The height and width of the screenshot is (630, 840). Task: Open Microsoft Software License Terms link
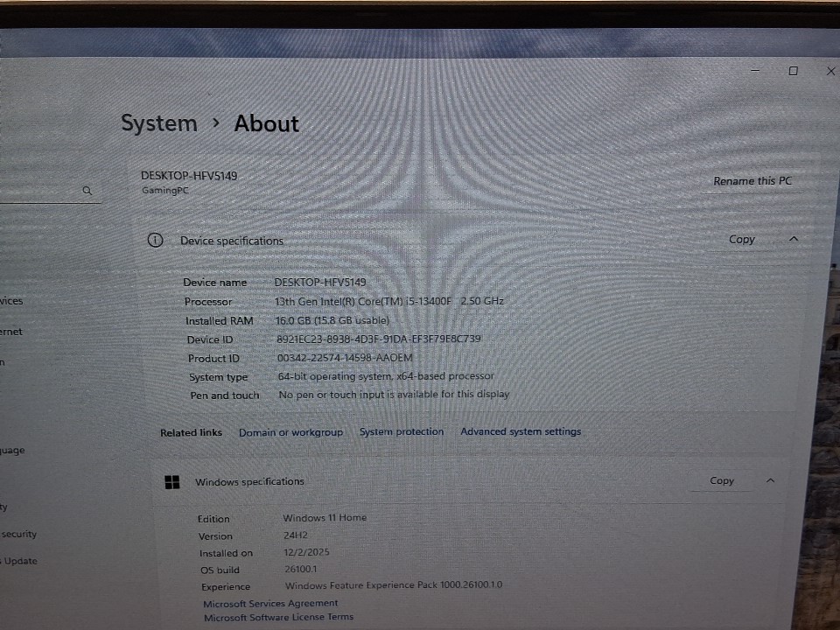click(278, 617)
